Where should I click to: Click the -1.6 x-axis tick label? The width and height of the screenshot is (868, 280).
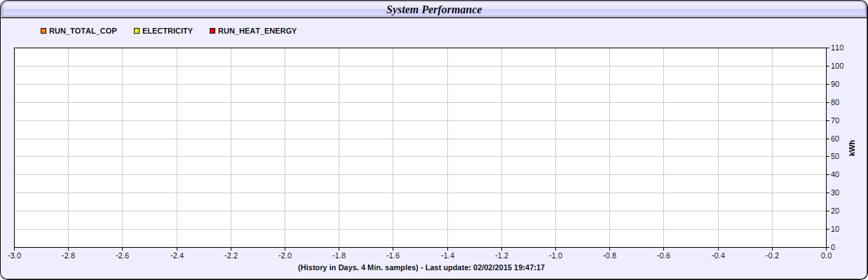[x=393, y=255]
